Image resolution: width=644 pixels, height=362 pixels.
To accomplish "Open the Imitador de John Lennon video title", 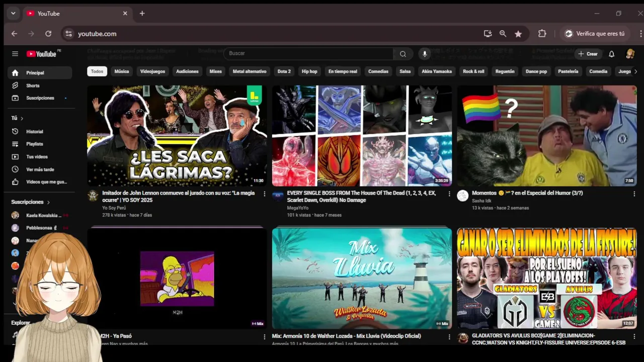I will [179, 197].
